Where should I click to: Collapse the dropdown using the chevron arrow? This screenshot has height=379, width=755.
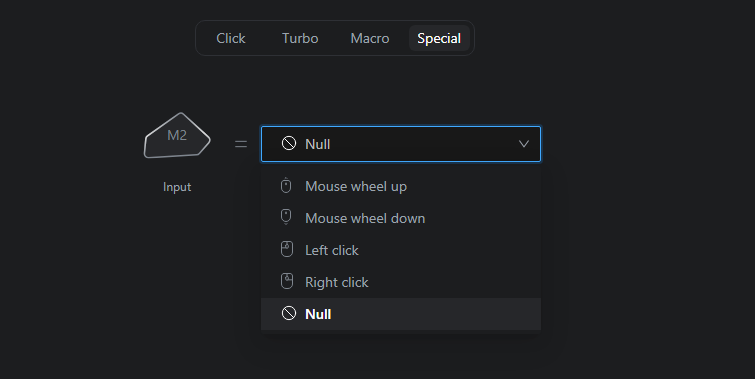click(x=524, y=144)
